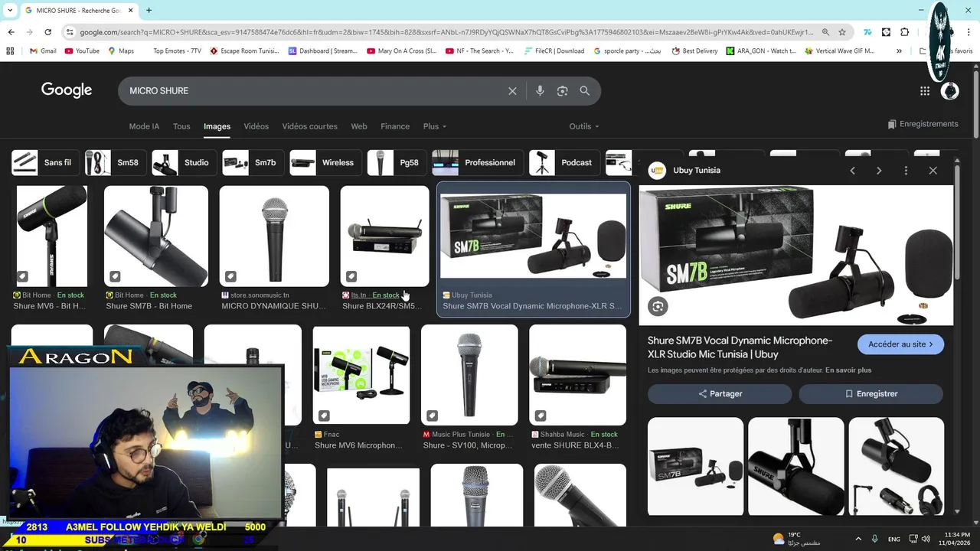The width and height of the screenshot is (980, 551).
Task: Start voice search with microphone icon
Action: 540,91
